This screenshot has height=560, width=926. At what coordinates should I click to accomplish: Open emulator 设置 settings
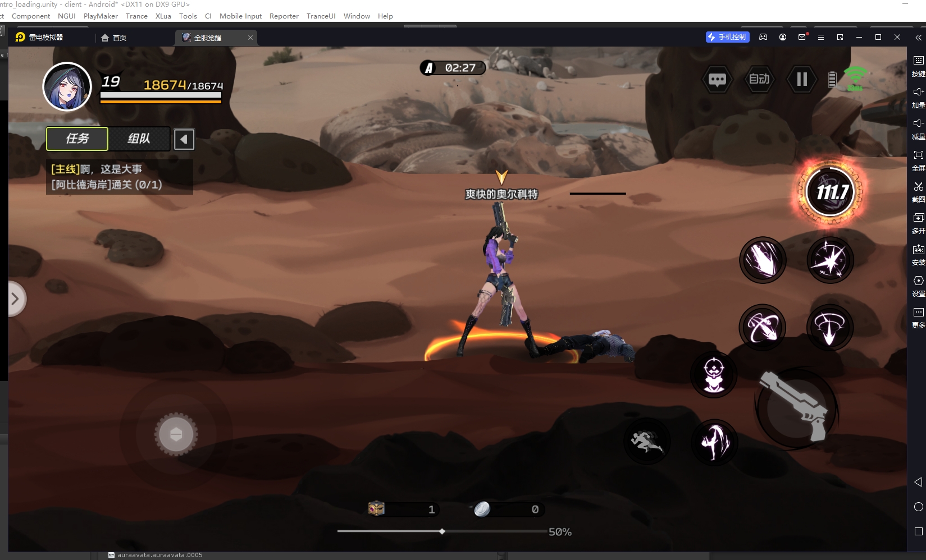point(918,286)
